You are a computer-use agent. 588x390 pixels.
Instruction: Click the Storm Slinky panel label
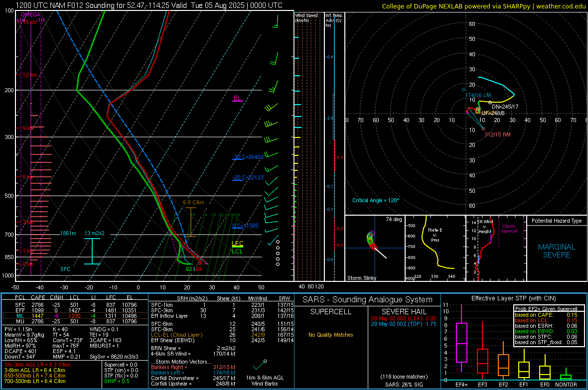(361, 278)
